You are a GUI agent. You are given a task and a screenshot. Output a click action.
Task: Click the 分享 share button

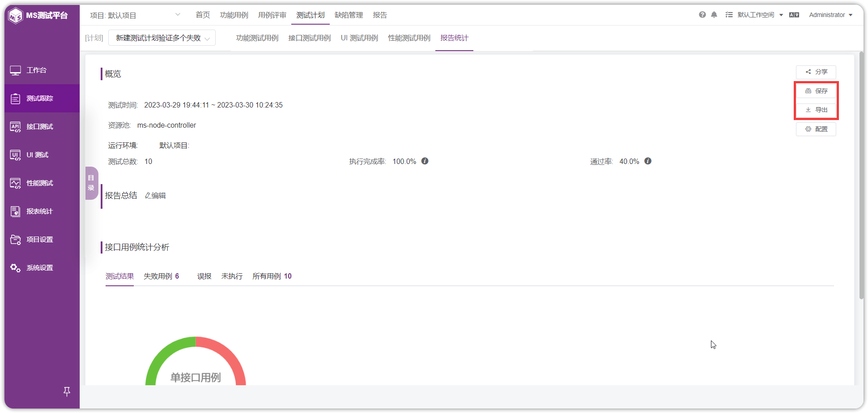816,72
